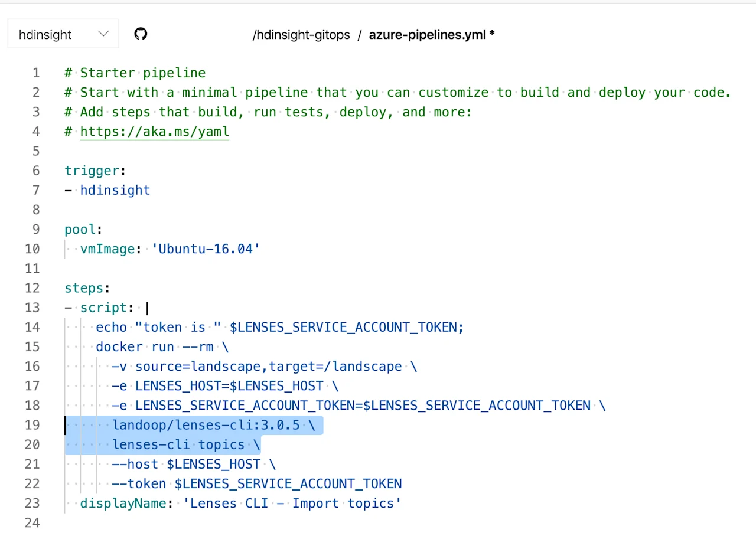
Task: Click the unsaved-changes asterisk after the filename
Action: 492,35
